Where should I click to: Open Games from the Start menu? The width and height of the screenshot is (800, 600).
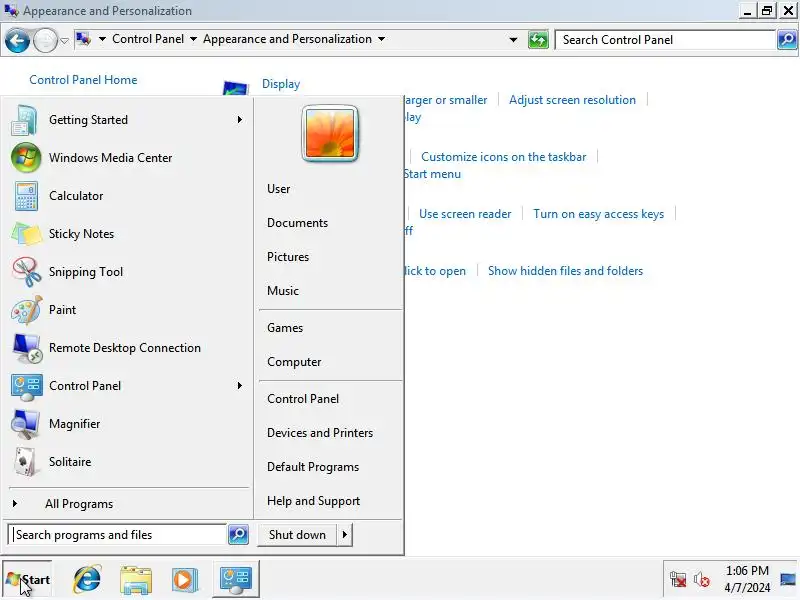coord(285,328)
